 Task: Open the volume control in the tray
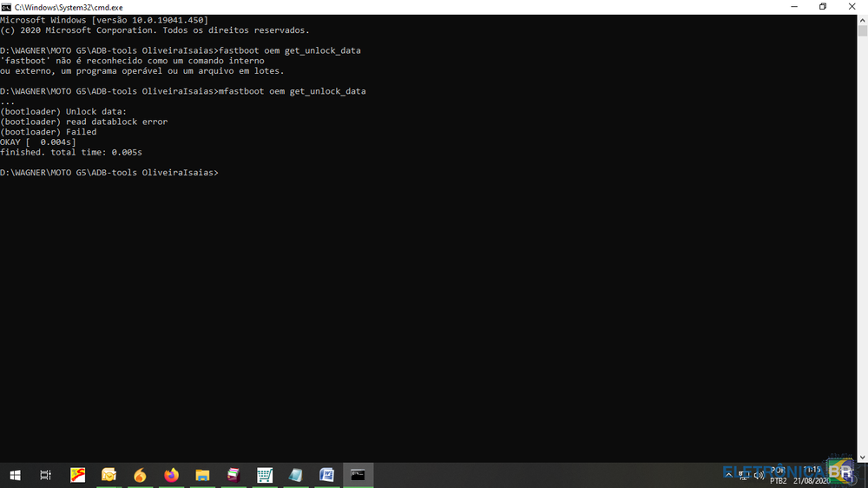pyautogui.click(x=759, y=475)
